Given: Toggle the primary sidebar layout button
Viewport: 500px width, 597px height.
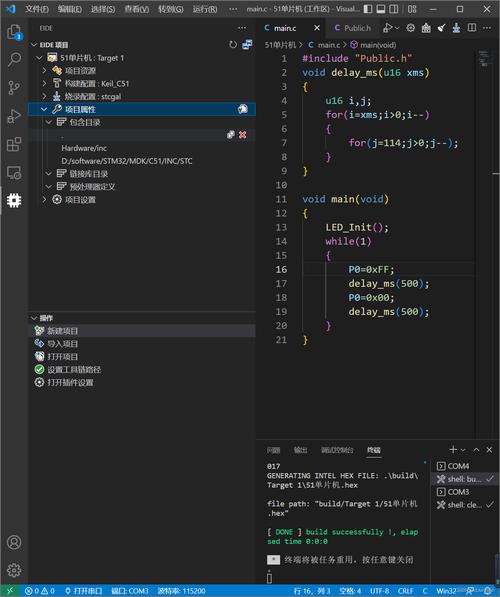Looking at the screenshot, I should (x=367, y=9).
